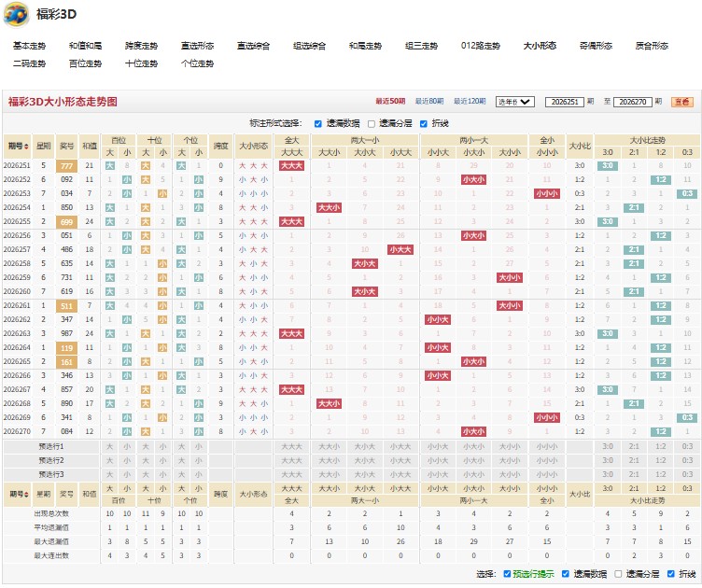Enable the top 遗漏分层 checkbox
Screen dimensions: 702x588
click(372, 124)
